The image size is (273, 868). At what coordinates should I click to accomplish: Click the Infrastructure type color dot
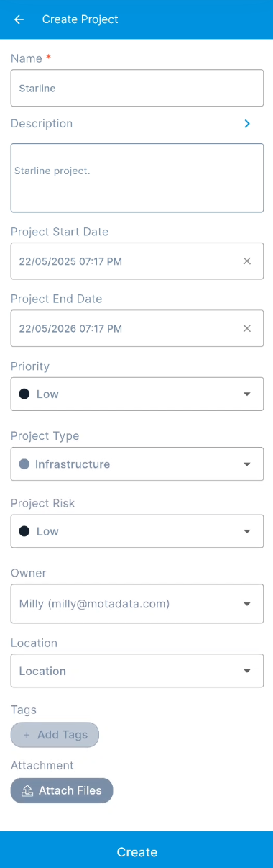point(24,464)
